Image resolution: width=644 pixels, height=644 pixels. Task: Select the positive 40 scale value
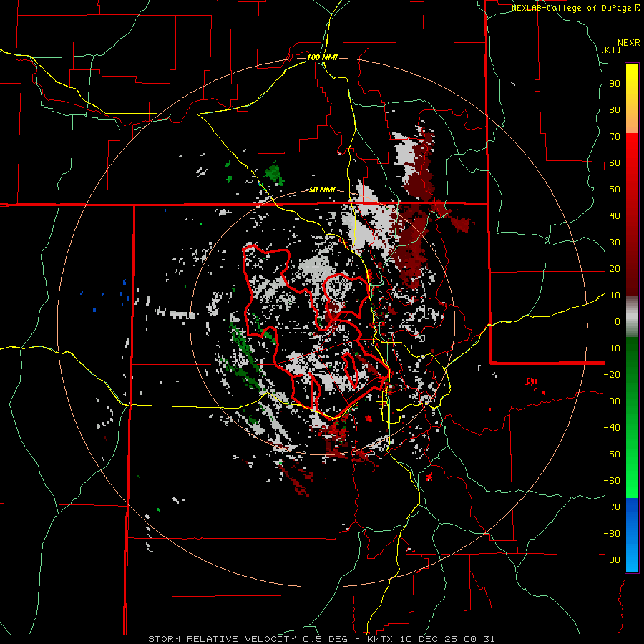pyautogui.click(x=615, y=215)
